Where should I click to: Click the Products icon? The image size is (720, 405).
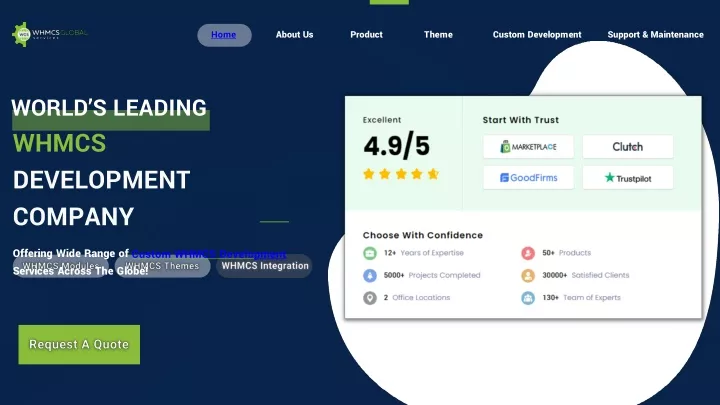(x=528, y=253)
